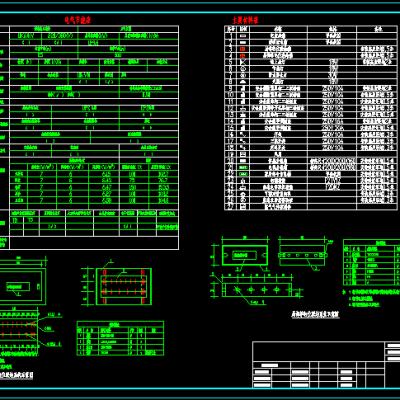The image size is (400, 400).
Task: Click the green-filled symbol in legend row 21
Action: pos(243,167)
